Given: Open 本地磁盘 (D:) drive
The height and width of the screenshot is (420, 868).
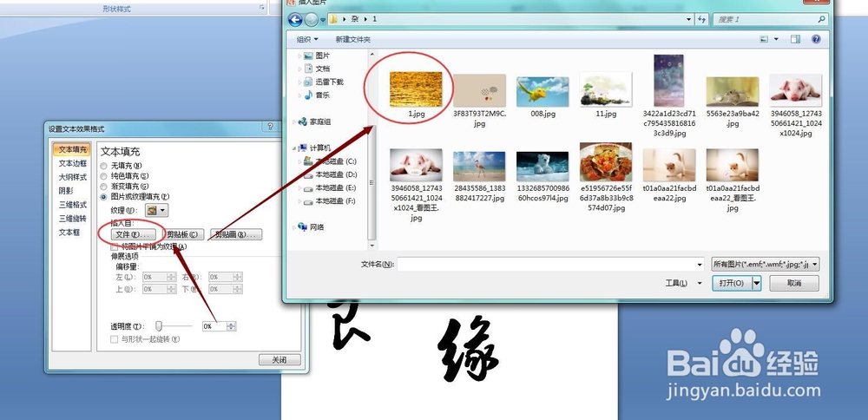Looking at the screenshot, I should 331,175.
